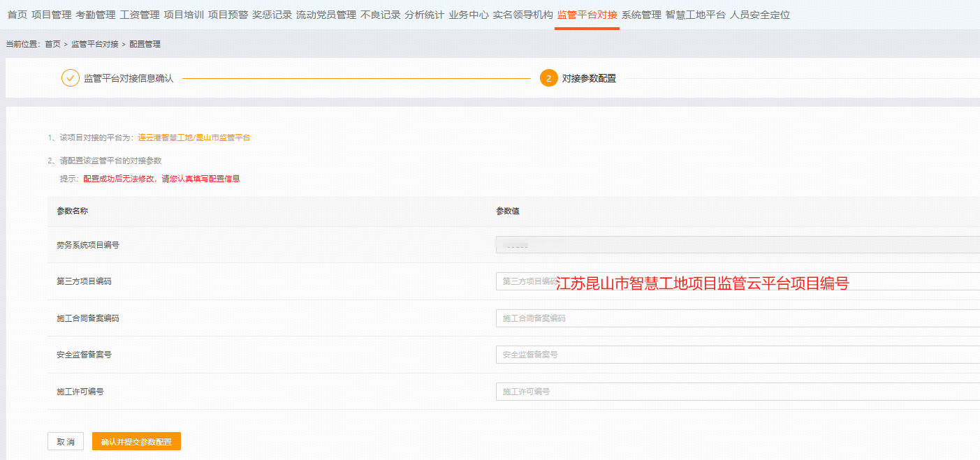Open the 考勤管理 menu

[x=95, y=15]
